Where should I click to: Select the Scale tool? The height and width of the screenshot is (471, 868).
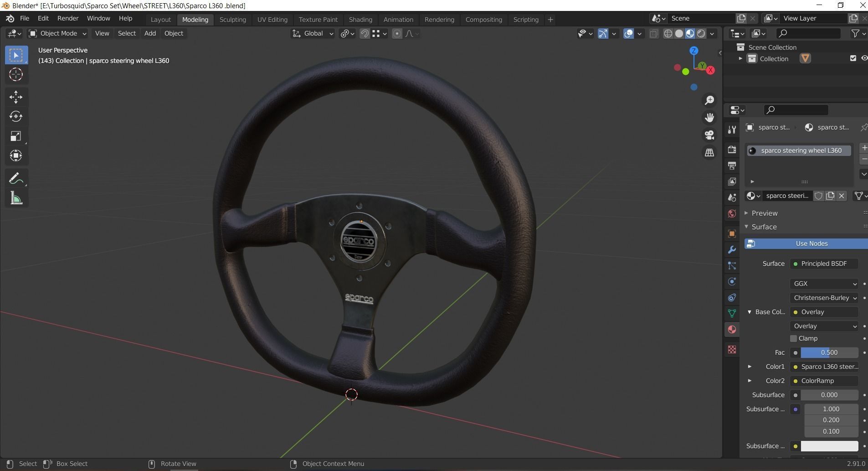coord(16,136)
